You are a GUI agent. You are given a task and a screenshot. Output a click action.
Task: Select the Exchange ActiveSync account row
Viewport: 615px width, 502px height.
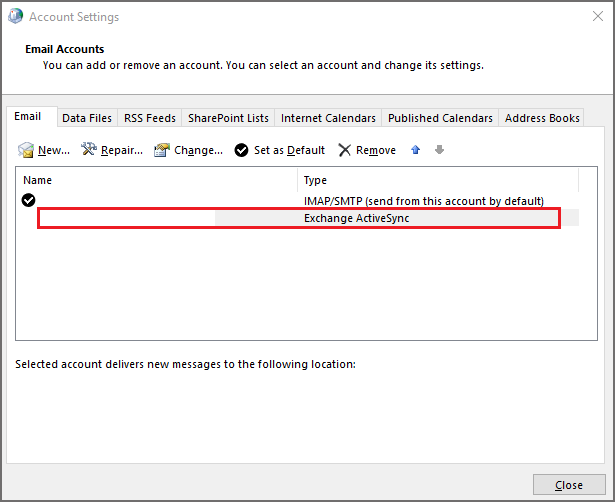click(x=298, y=218)
